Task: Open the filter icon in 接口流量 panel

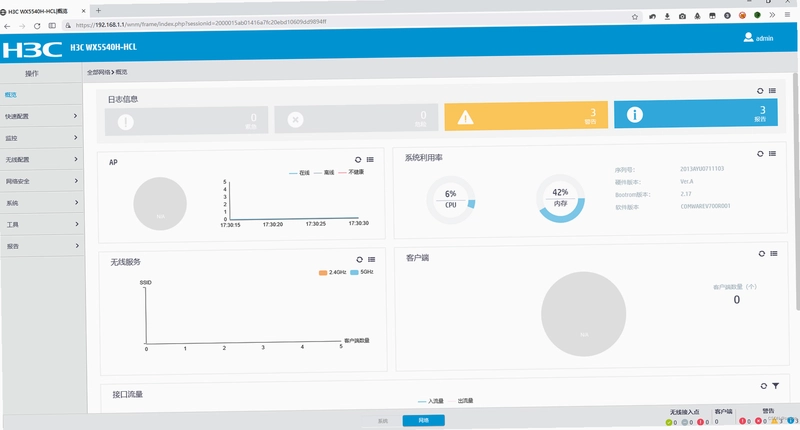Action: click(776, 386)
